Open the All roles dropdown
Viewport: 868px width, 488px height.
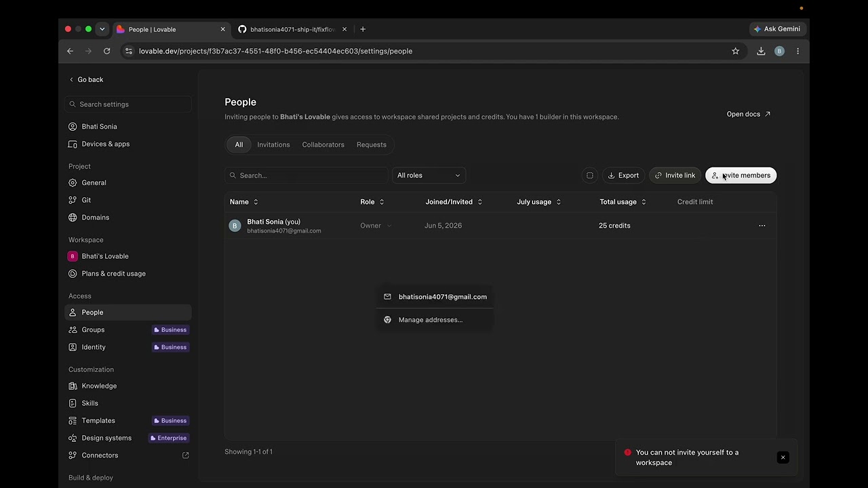[x=429, y=176]
